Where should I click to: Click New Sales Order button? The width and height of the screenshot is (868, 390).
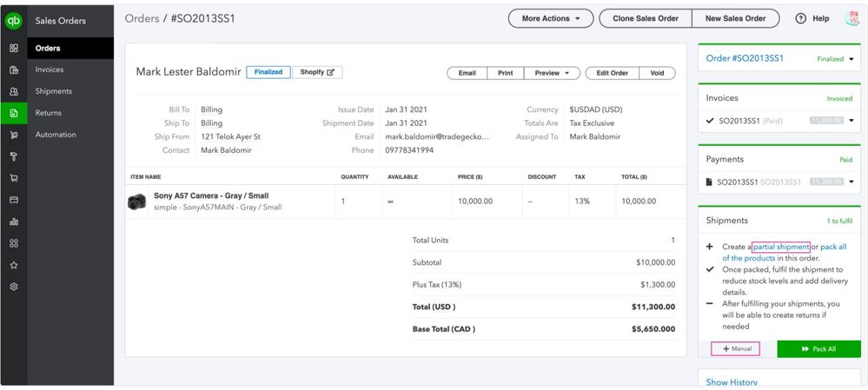pos(735,18)
